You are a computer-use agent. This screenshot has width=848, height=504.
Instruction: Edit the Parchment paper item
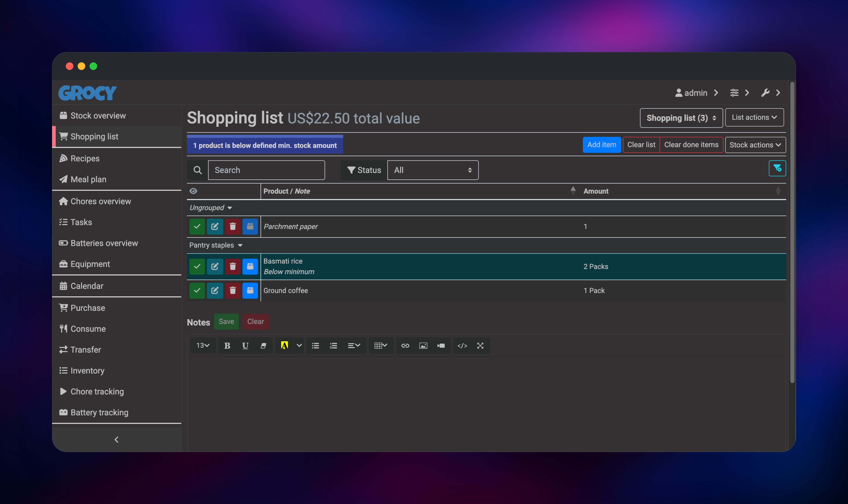click(215, 227)
